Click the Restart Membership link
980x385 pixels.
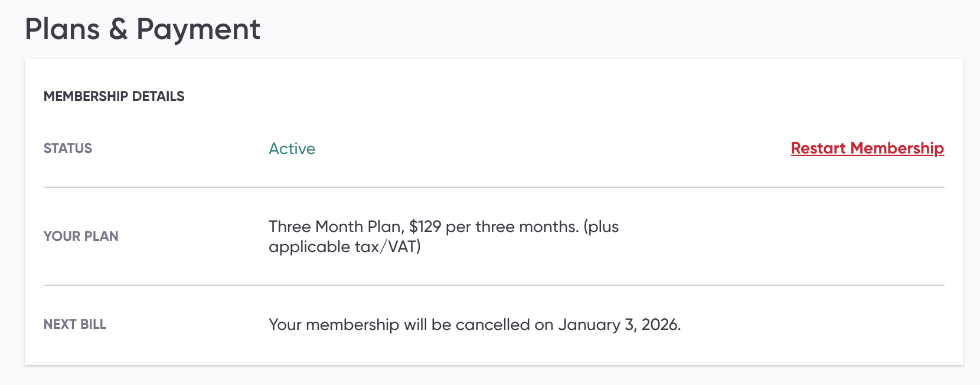tap(867, 148)
